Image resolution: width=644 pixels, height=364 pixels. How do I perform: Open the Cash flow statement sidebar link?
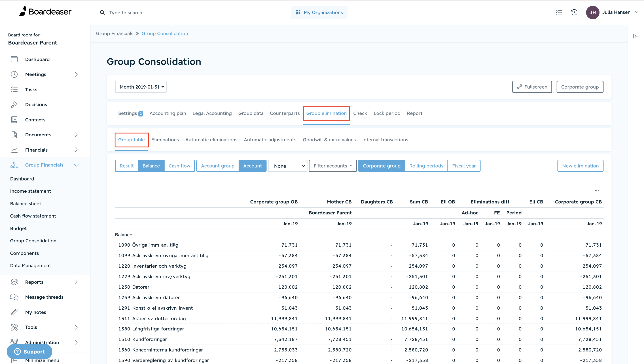33,216
